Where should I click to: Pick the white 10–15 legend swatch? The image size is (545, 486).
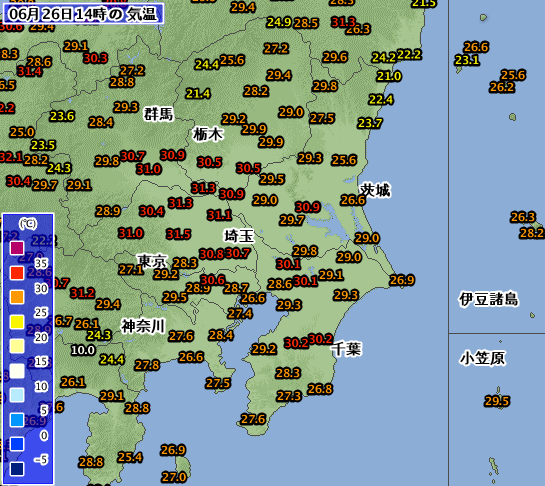coord(17,371)
